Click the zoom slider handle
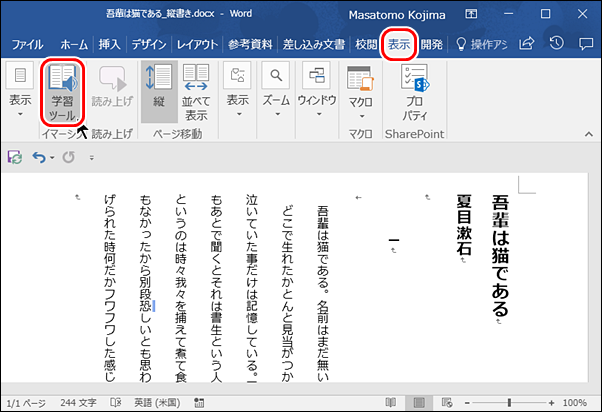This screenshot has width=602, height=412. coord(509,403)
